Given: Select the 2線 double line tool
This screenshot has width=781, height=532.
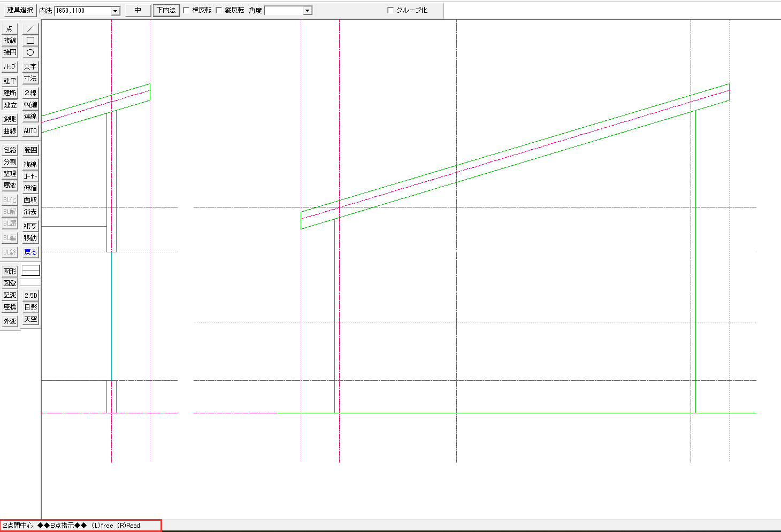Looking at the screenshot, I should coord(30,93).
